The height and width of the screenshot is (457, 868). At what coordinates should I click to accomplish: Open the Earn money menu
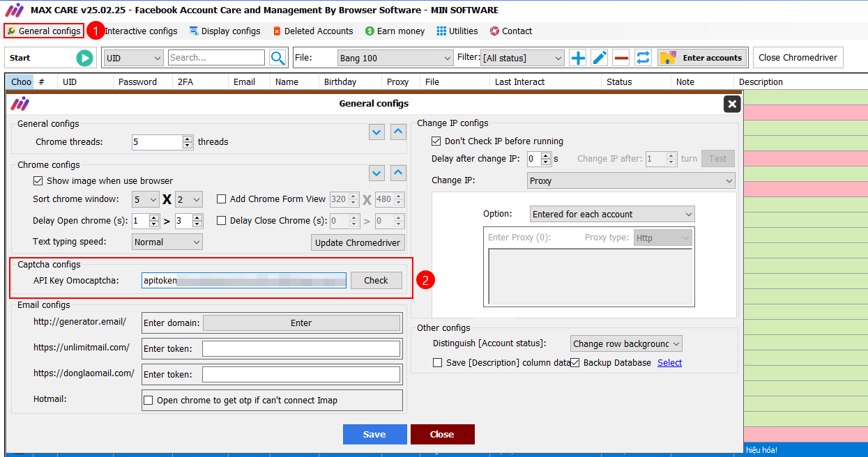click(395, 31)
